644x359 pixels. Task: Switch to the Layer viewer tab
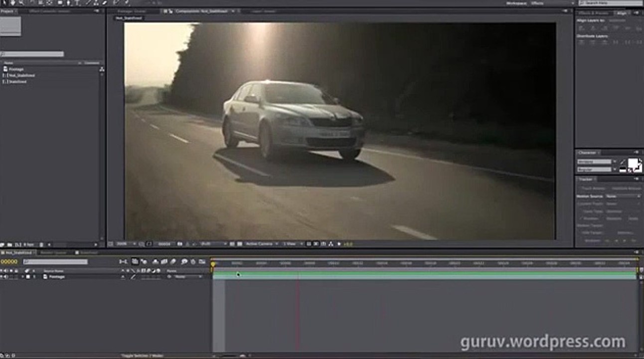click(264, 11)
